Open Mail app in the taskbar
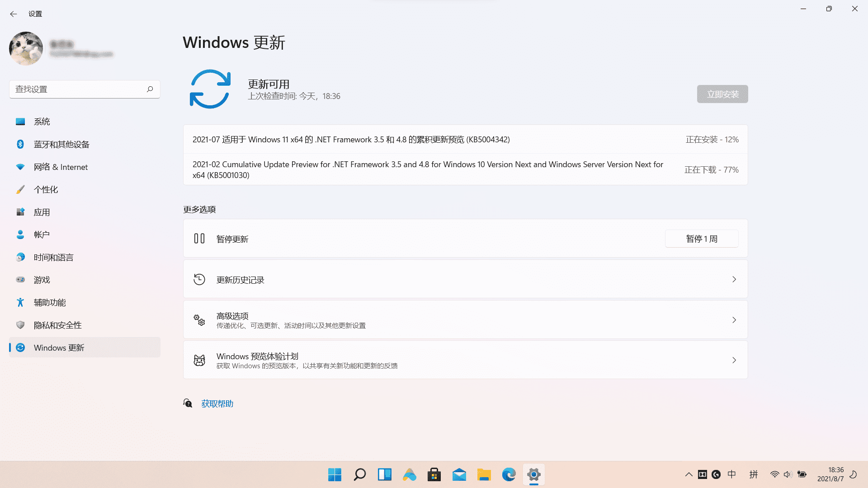 pyautogui.click(x=459, y=474)
